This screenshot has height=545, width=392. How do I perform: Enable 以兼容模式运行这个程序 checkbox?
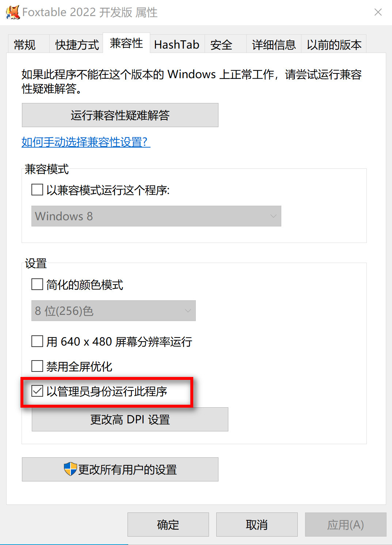[37, 190]
